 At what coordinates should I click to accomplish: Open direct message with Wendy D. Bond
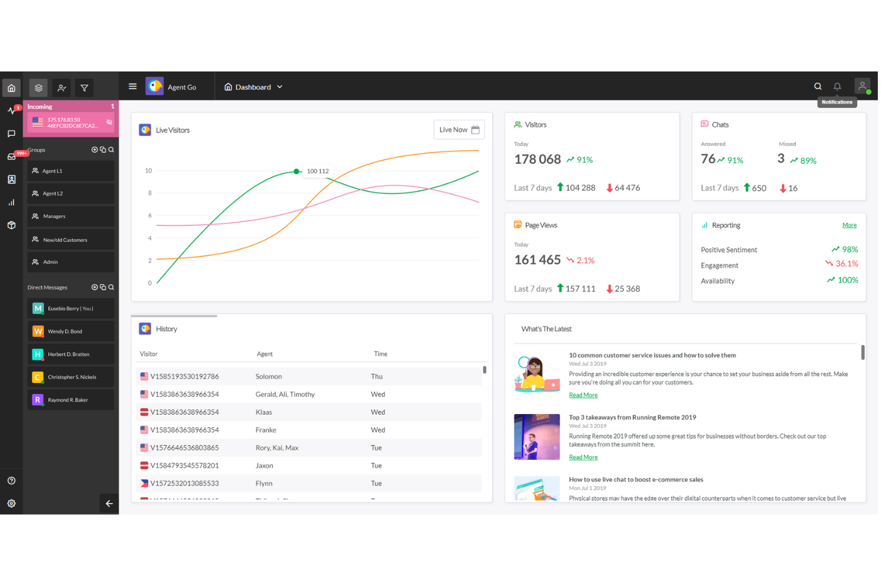click(70, 331)
